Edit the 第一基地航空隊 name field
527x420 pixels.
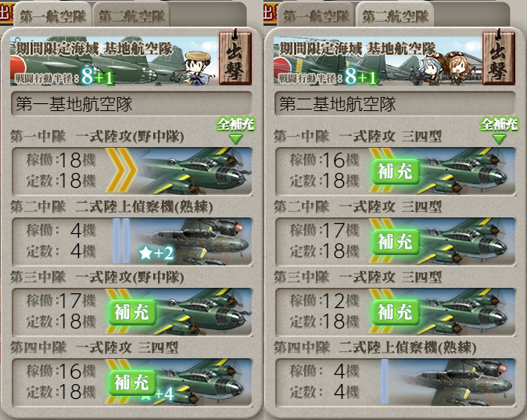tap(131, 103)
